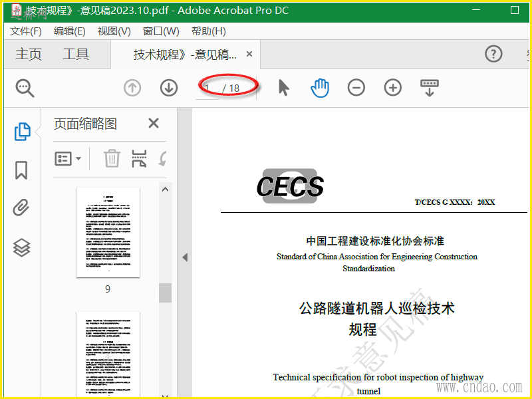Click the 页面缩略图 panel title
The image size is (532, 399).
tap(86, 124)
